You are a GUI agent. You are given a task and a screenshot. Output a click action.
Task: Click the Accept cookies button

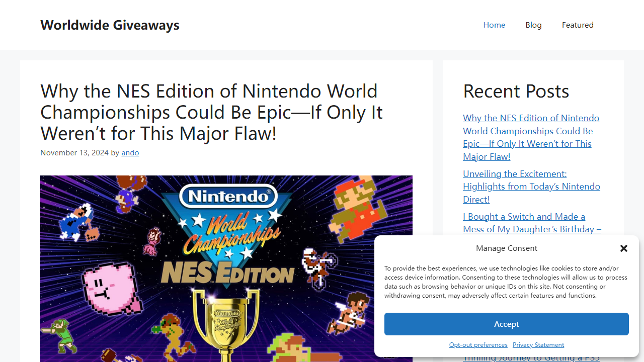pyautogui.click(x=506, y=324)
